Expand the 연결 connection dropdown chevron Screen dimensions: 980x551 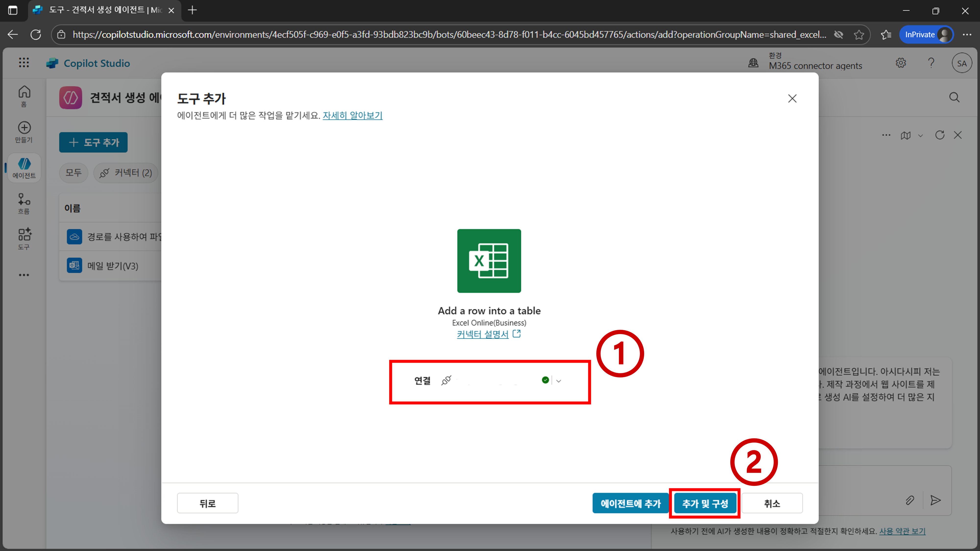(x=559, y=381)
